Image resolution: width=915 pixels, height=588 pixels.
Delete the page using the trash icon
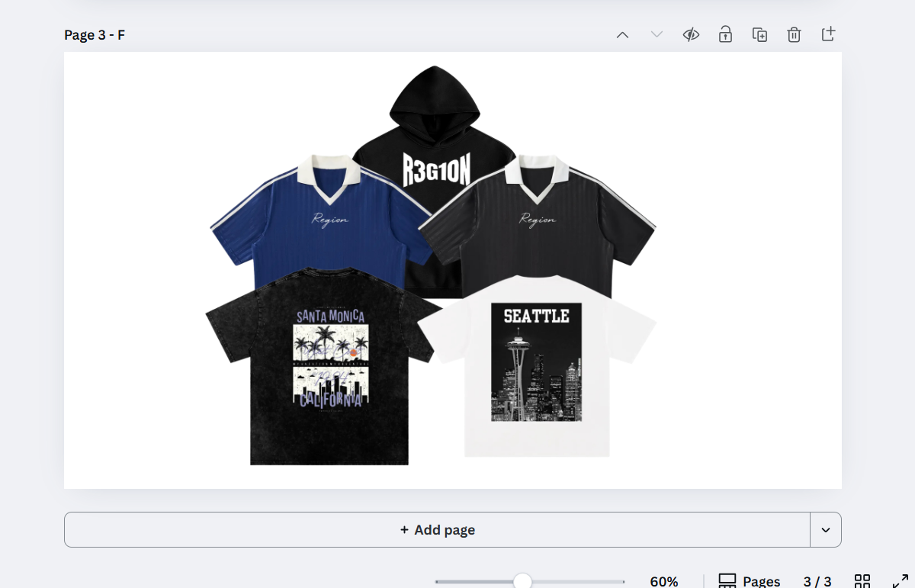point(794,35)
